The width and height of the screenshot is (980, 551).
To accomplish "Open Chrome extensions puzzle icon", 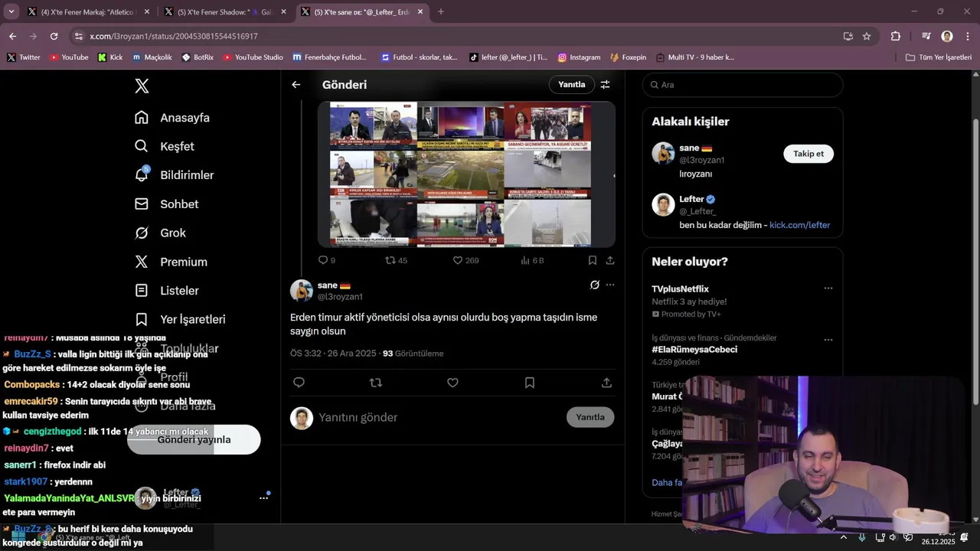I will pyautogui.click(x=896, y=36).
